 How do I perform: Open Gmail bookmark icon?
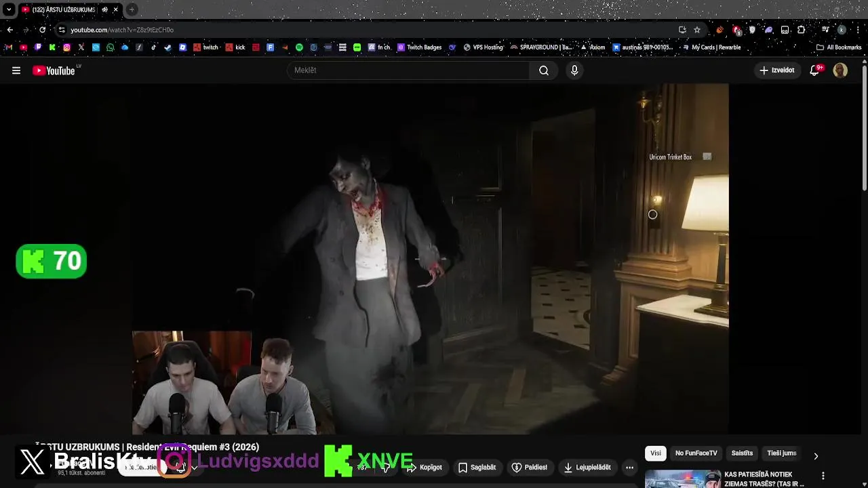(9, 47)
